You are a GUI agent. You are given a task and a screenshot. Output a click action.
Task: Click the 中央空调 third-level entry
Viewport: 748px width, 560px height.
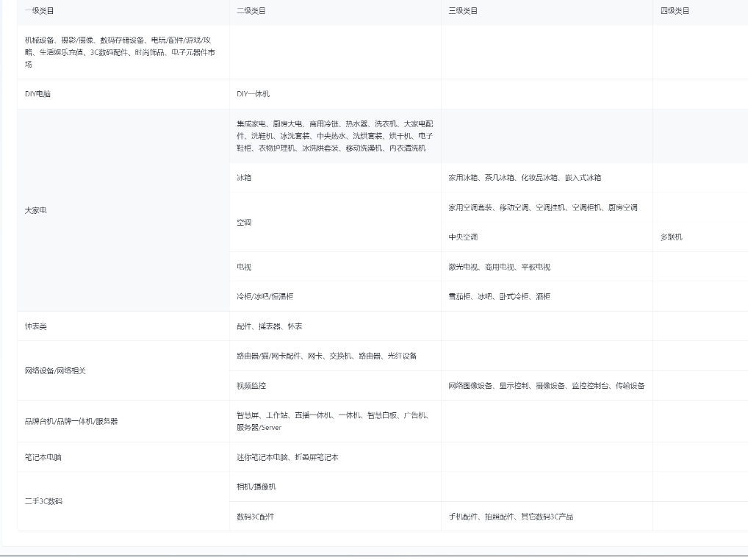click(x=463, y=237)
